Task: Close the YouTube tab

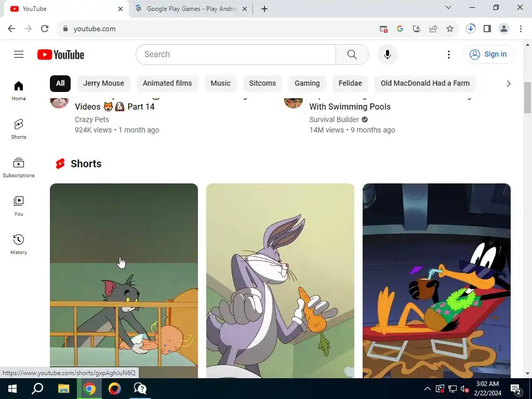Action: pos(121,9)
